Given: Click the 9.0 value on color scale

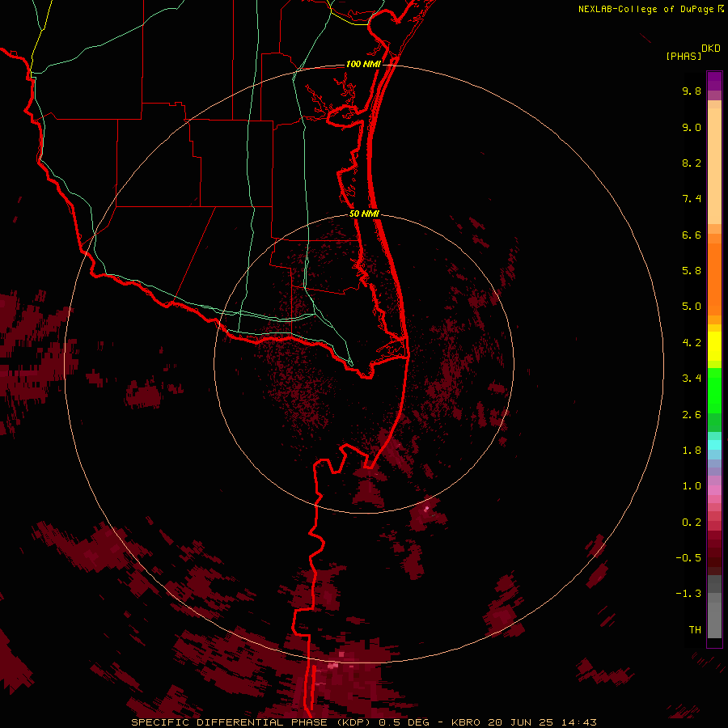Looking at the screenshot, I should [692, 127].
